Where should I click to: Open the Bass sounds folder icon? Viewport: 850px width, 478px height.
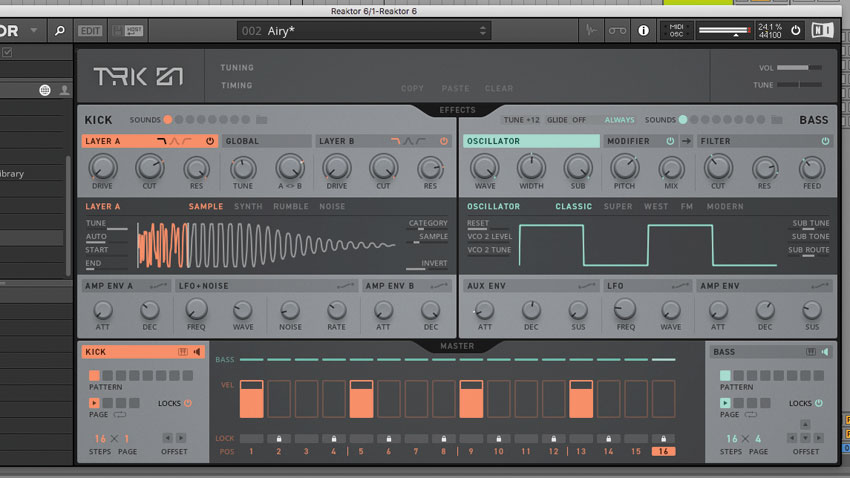tap(776, 119)
